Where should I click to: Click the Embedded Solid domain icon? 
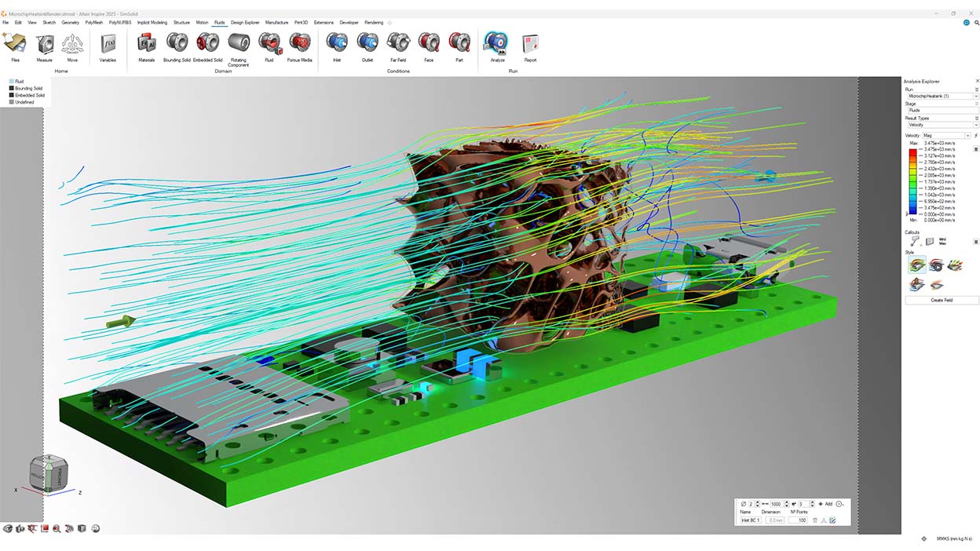coord(207,43)
